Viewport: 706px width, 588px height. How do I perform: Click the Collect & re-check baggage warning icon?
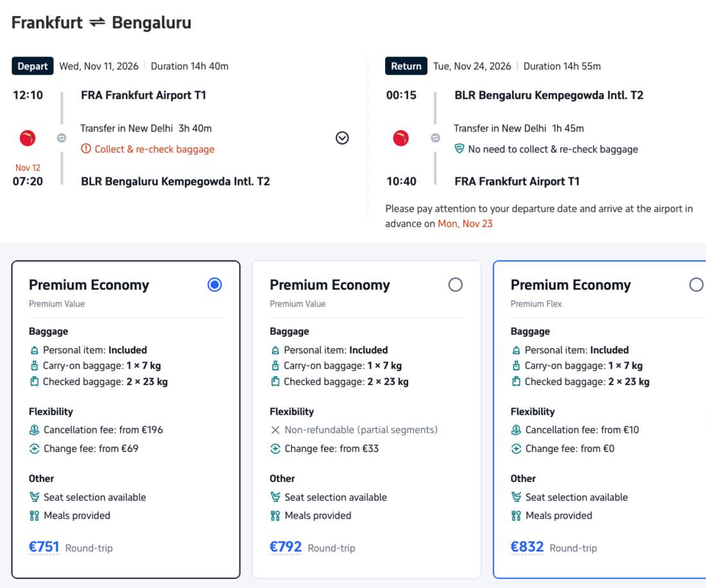86,149
